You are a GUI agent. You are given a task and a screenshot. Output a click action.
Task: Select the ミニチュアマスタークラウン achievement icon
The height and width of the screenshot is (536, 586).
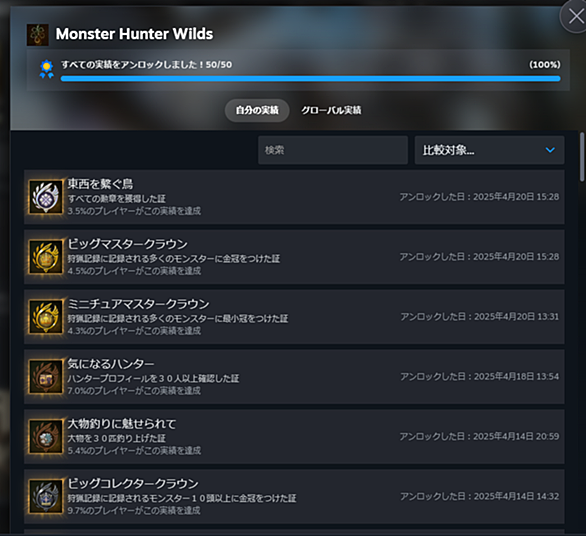pyautogui.click(x=46, y=317)
